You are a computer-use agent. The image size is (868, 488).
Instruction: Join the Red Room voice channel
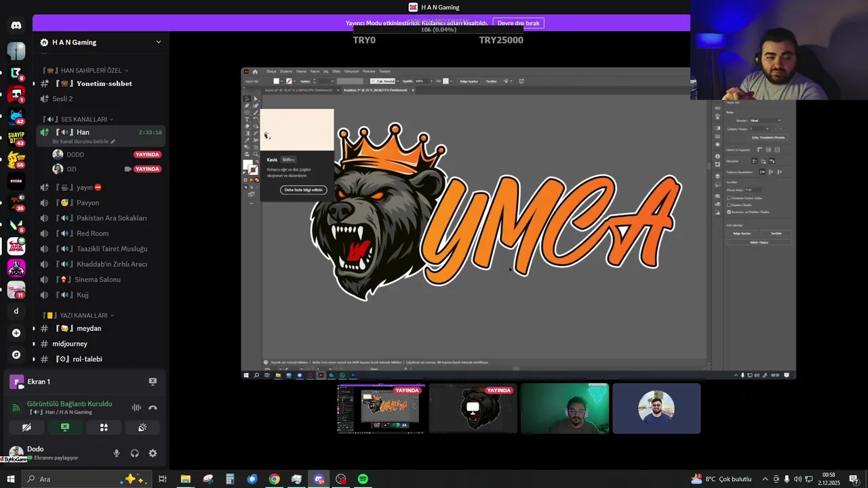pyautogui.click(x=92, y=233)
